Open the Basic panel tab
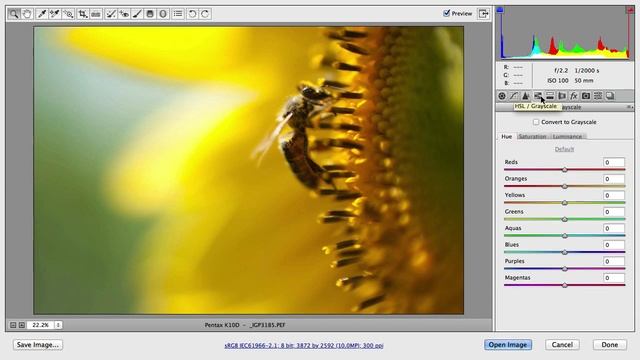640x360 pixels. point(502,96)
